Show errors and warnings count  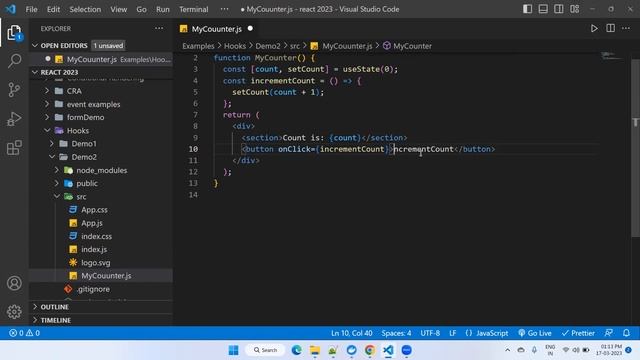pos(24,333)
